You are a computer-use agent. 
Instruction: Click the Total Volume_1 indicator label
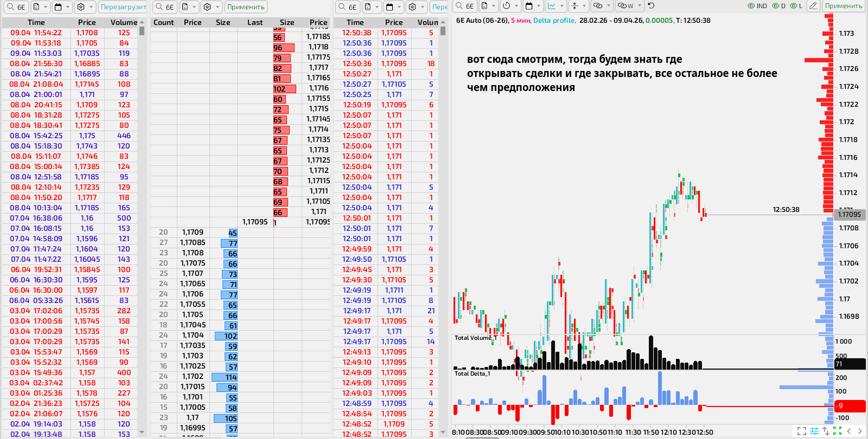(476, 338)
